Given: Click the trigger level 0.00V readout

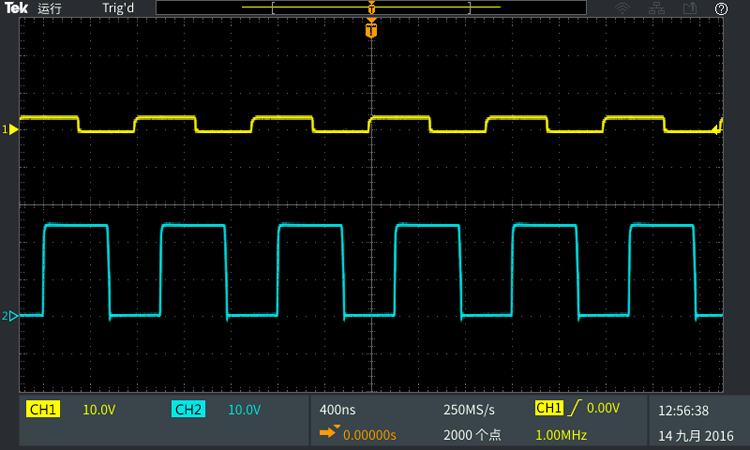Looking at the screenshot, I should (x=603, y=408).
